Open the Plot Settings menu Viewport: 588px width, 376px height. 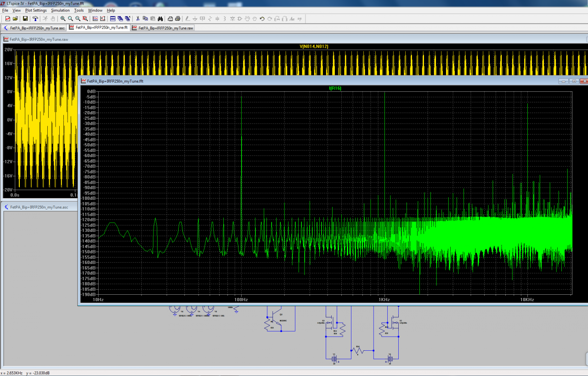pos(36,10)
